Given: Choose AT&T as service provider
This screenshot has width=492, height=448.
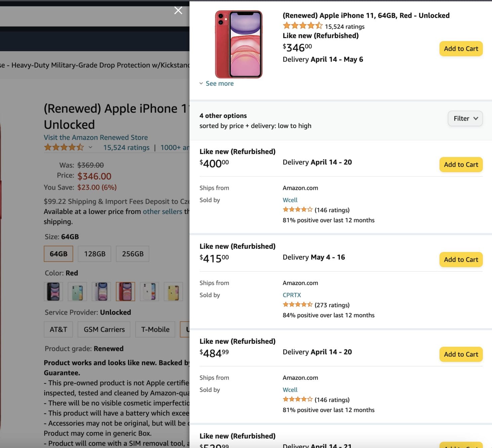Looking at the screenshot, I should [x=58, y=329].
